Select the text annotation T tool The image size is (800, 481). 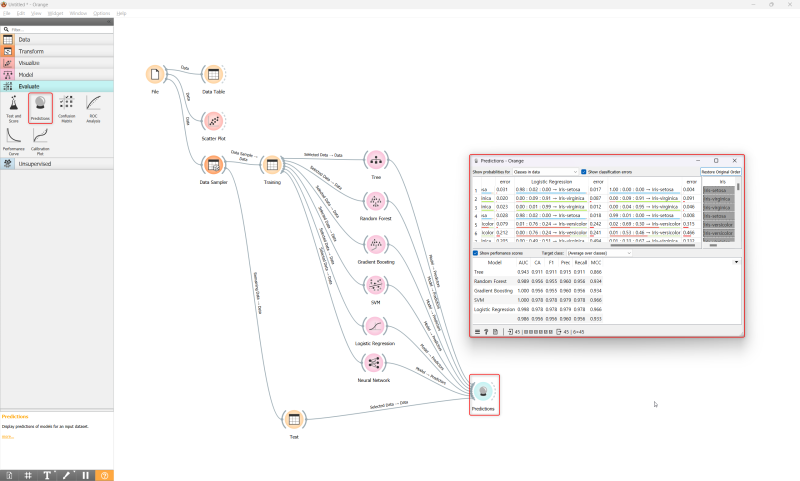(47, 475)
